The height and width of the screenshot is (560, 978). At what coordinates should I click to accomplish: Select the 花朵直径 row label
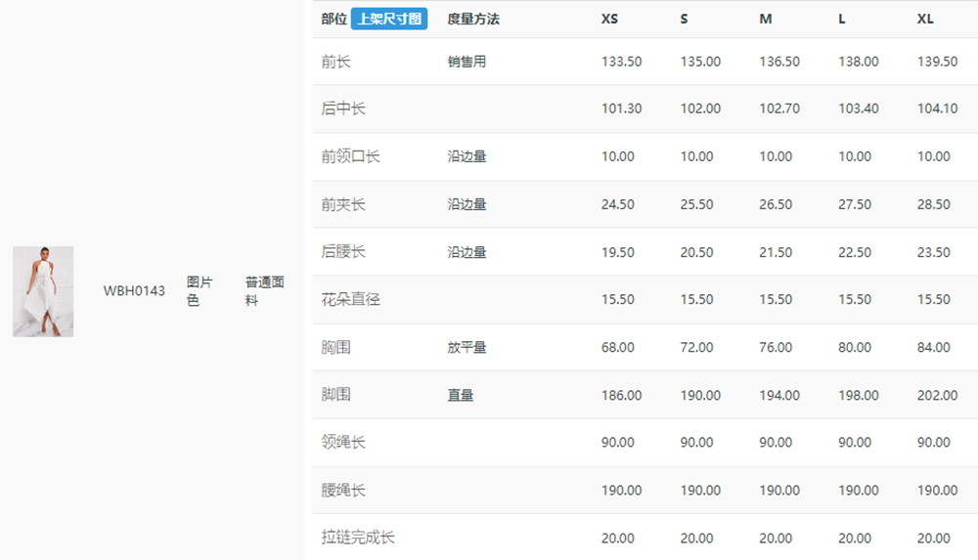click(x=350, y=299)
